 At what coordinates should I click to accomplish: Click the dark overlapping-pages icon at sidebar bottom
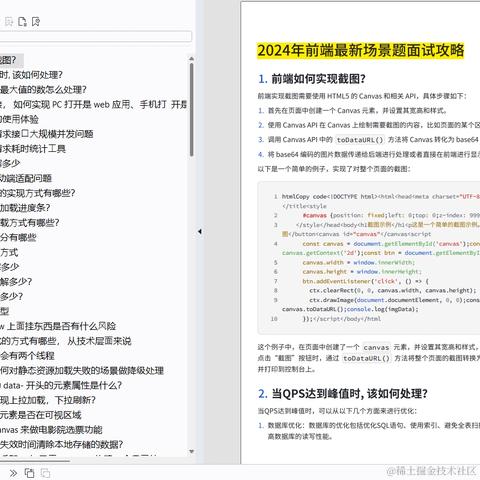(x=29, y=473)
